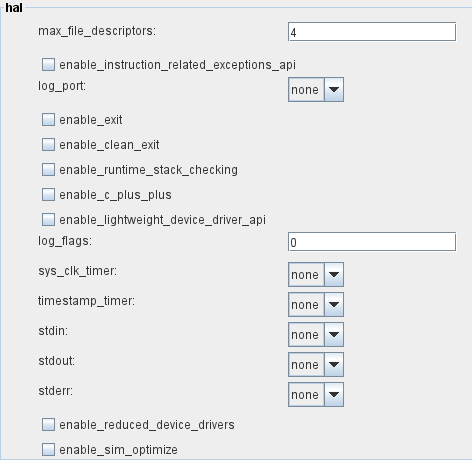Click the log_flags text field

[372, 242]
